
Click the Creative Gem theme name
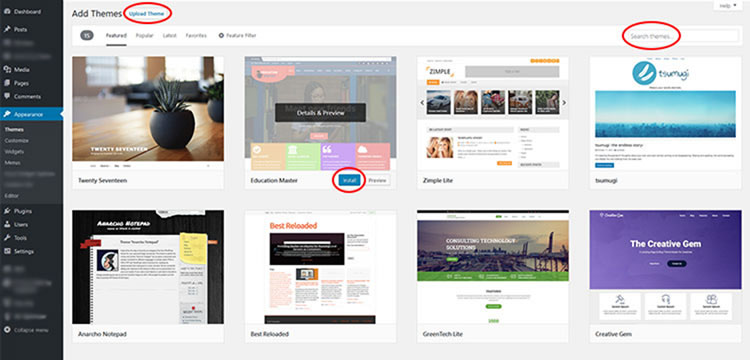[614, 334]
